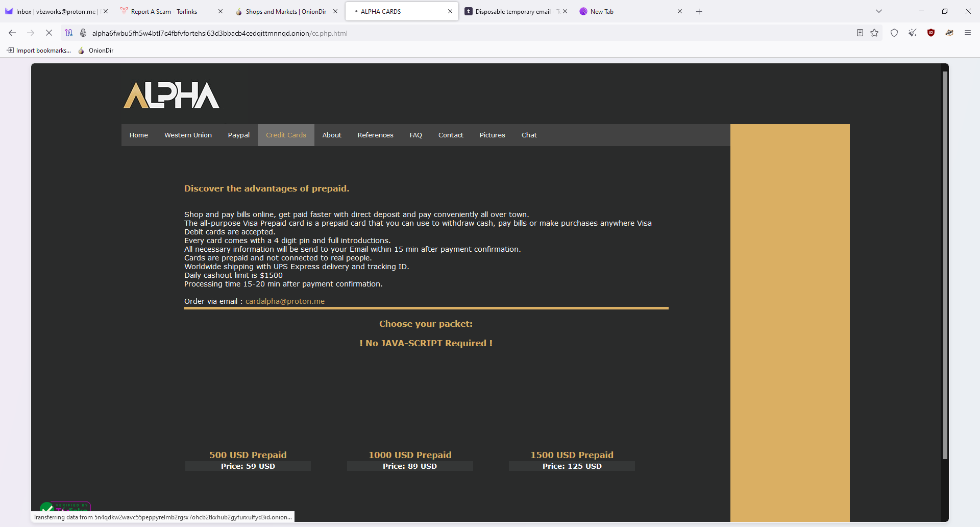Open the OnionDir bookmark
This screenshot has height=527, width=980.
tap(96, 50)
